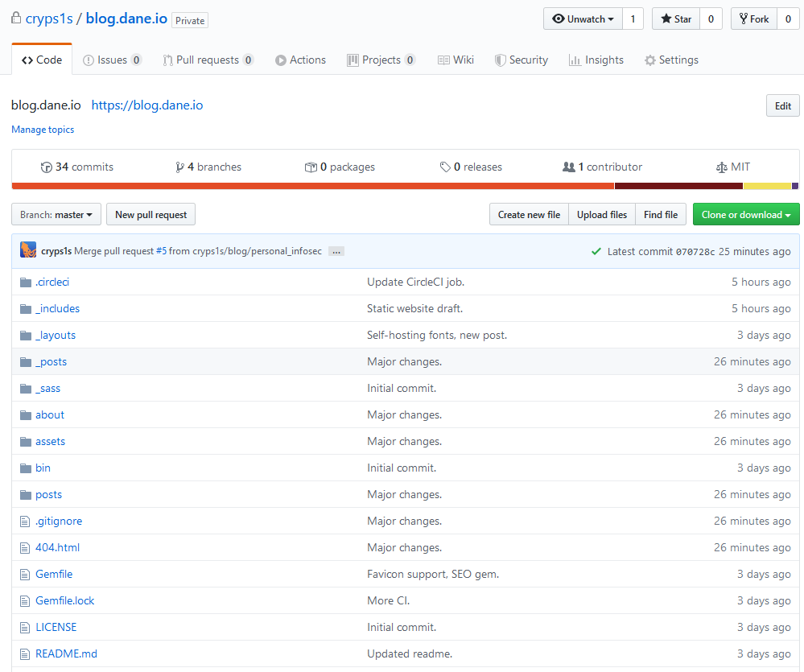Click the green commit status checkmark
This screenshot has width=804, height=672.
(x=596, y=251)
